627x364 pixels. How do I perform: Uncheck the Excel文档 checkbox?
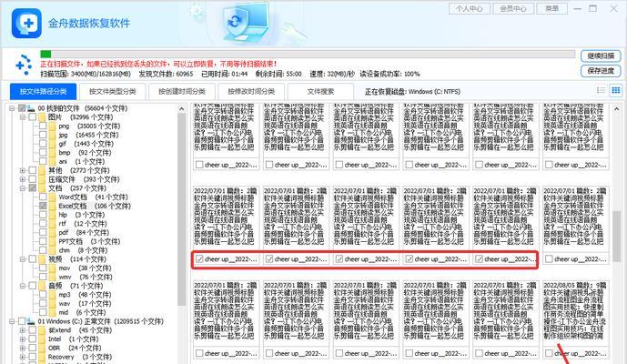(x=43, y=206)
